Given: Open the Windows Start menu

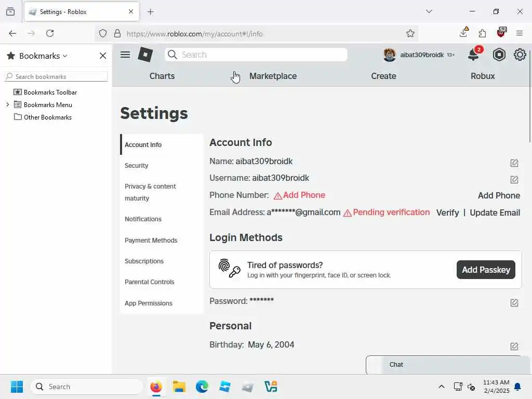Looking at the screenshot, I should coord(17,387).
